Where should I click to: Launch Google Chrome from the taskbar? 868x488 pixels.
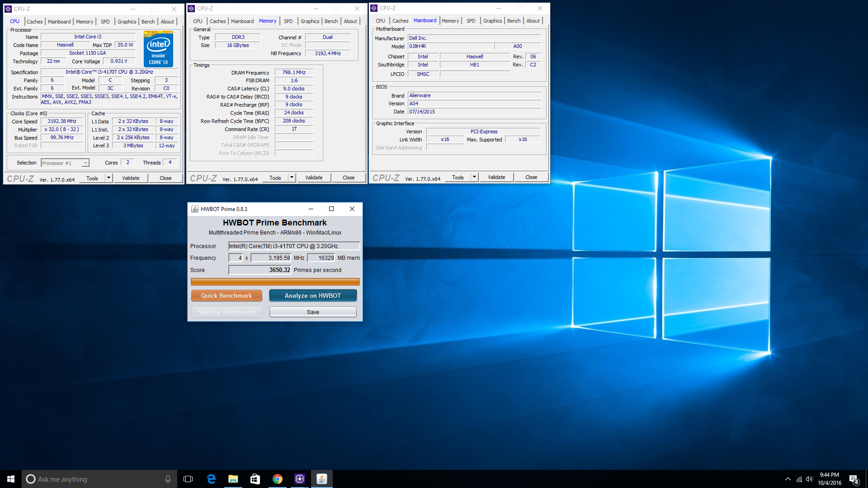pos(277,479)
